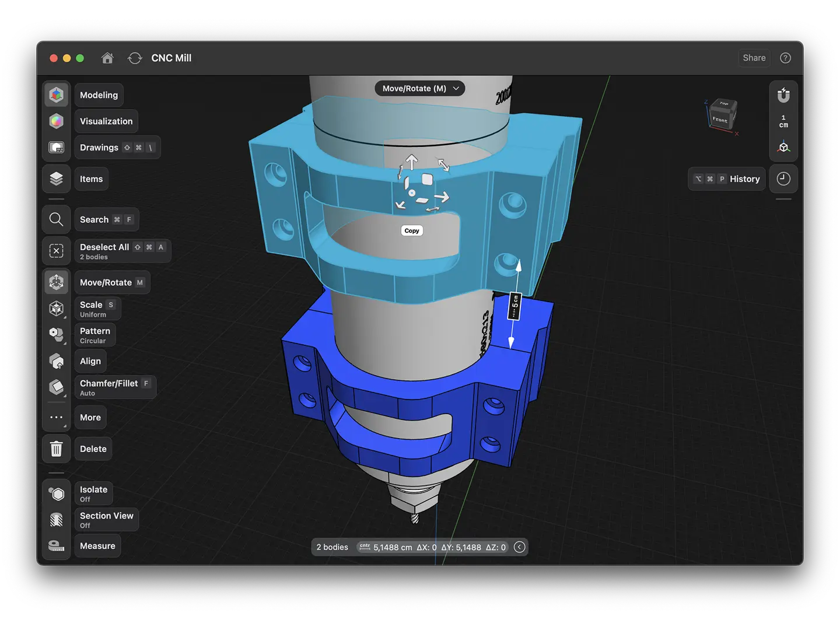Viewport: 840px width, 630px height.
Task: Click the Search label button
Action: pyautogui.click(x=107, y=219)
